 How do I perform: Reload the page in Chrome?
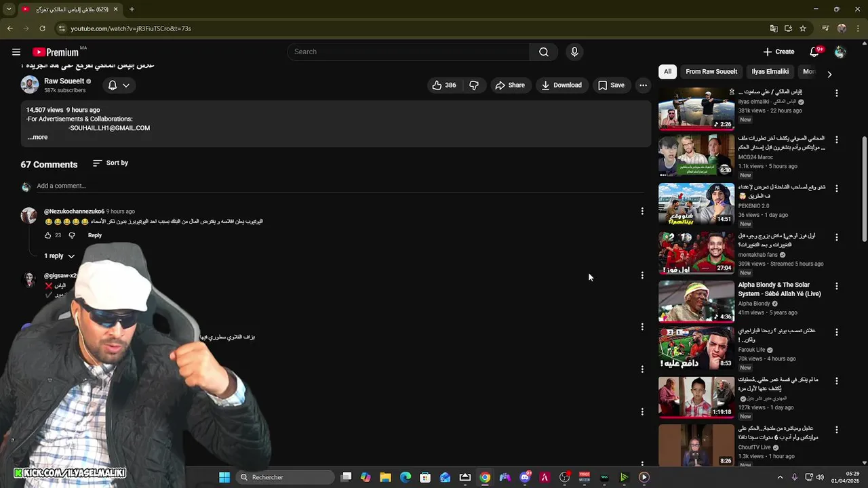pyautogui.click(x=42, y=28)
